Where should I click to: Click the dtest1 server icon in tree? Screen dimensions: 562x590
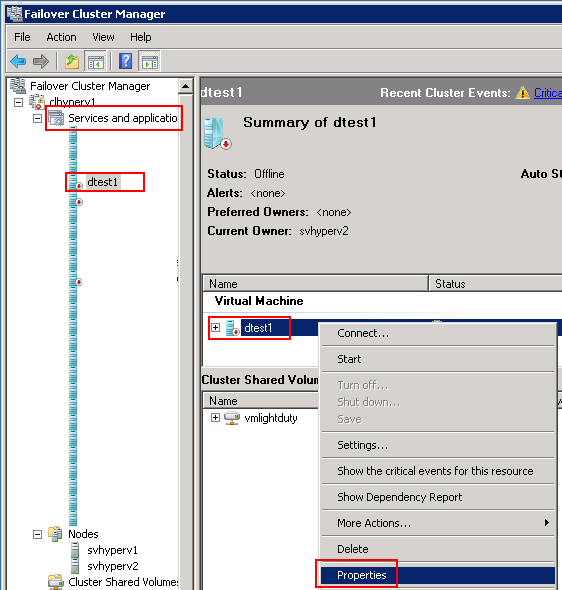(x=75, y=182)
